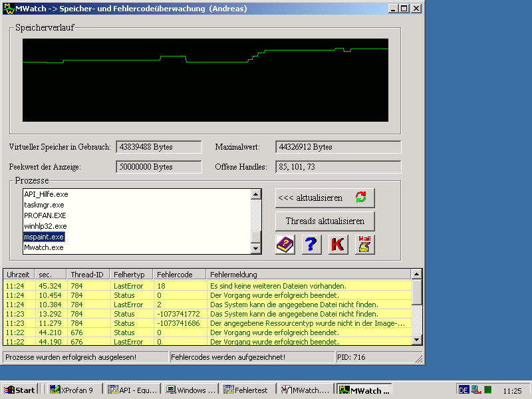This screenshot has width=532, height=399.
Task: Switch to Fehlertest taskbar item
Action: [248, 390]
